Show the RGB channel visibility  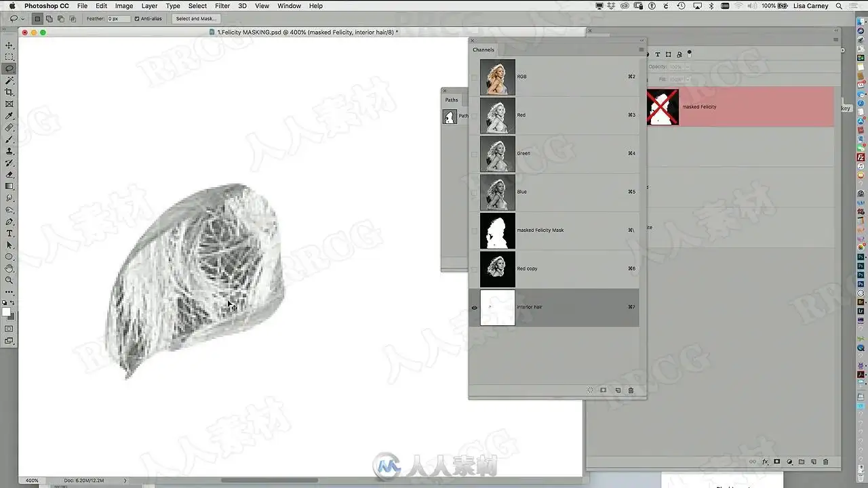[x=474, y=77]
